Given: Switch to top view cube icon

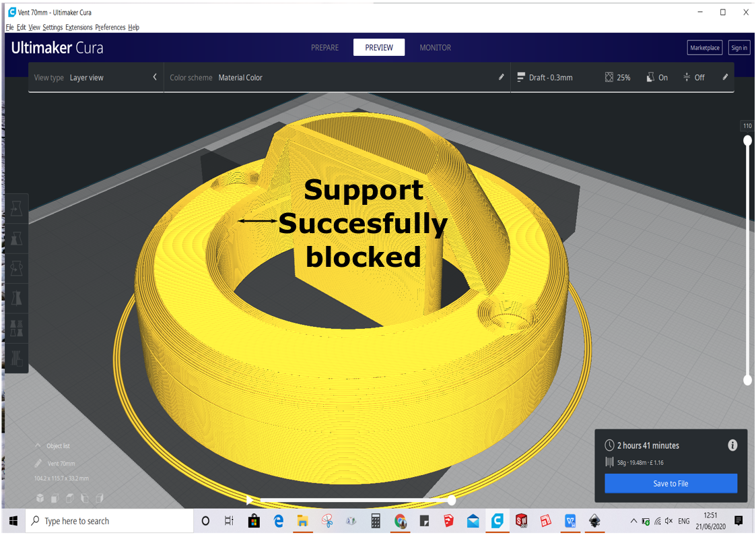Looking at the screenshot, I should [70, 498].
